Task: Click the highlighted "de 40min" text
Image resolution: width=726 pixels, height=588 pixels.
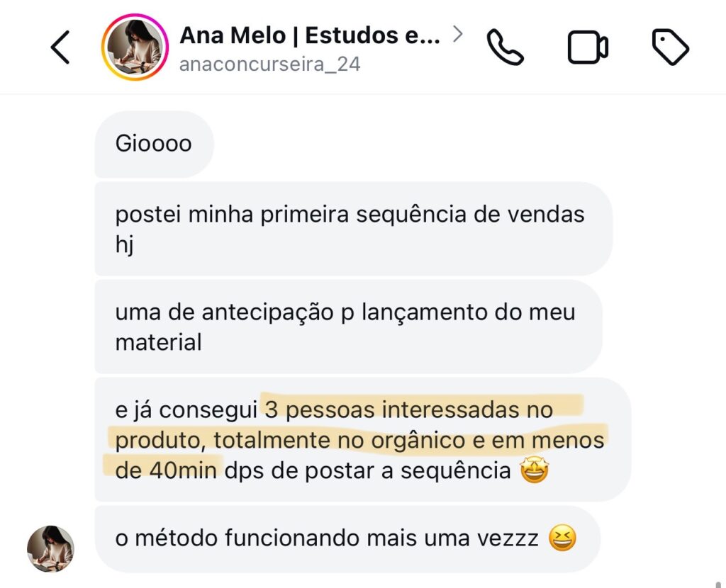Action: coord(165,471)
